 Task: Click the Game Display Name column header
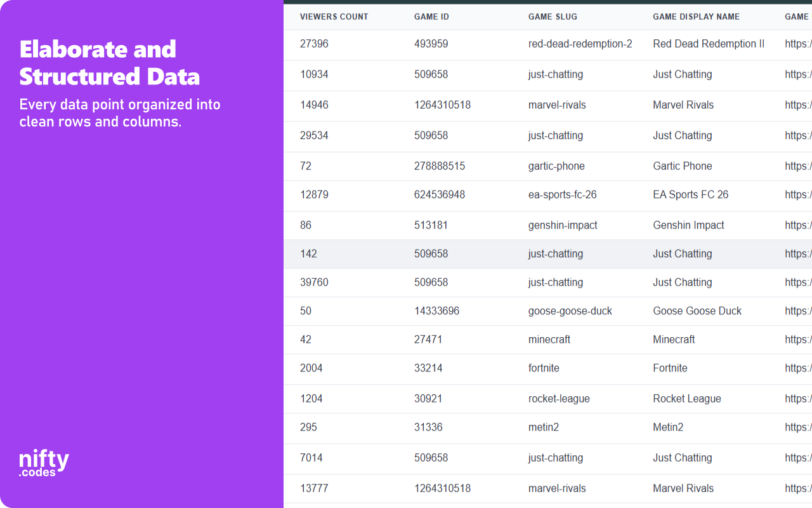[x=696, y=17]
